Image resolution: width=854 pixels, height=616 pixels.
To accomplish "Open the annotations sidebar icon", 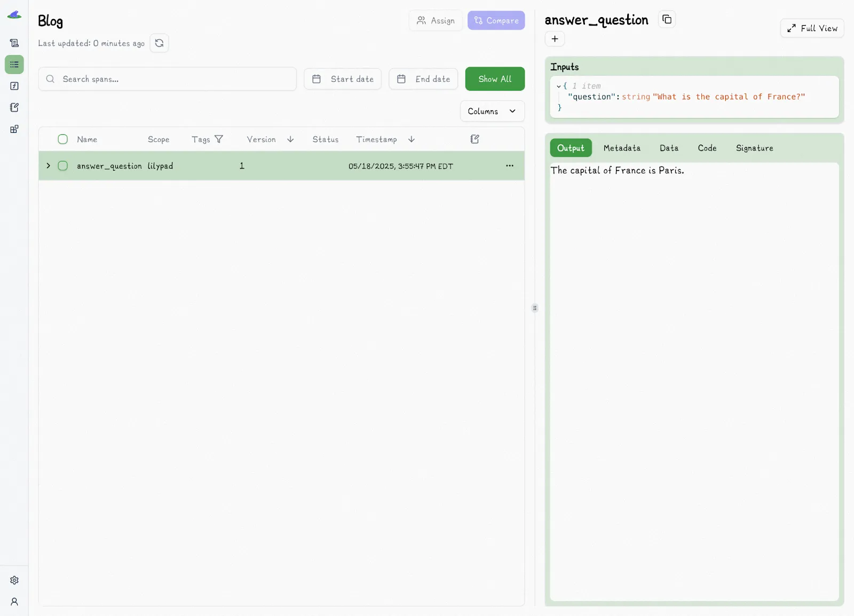I will click(x=14, y=108).
